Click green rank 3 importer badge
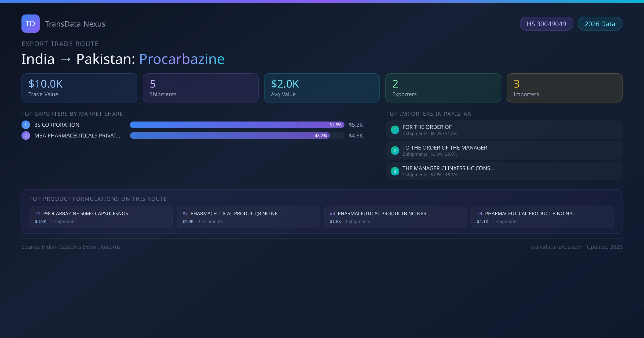Image resolution: width=644 pixels, height=338 pixels. [x=395, y=171]
